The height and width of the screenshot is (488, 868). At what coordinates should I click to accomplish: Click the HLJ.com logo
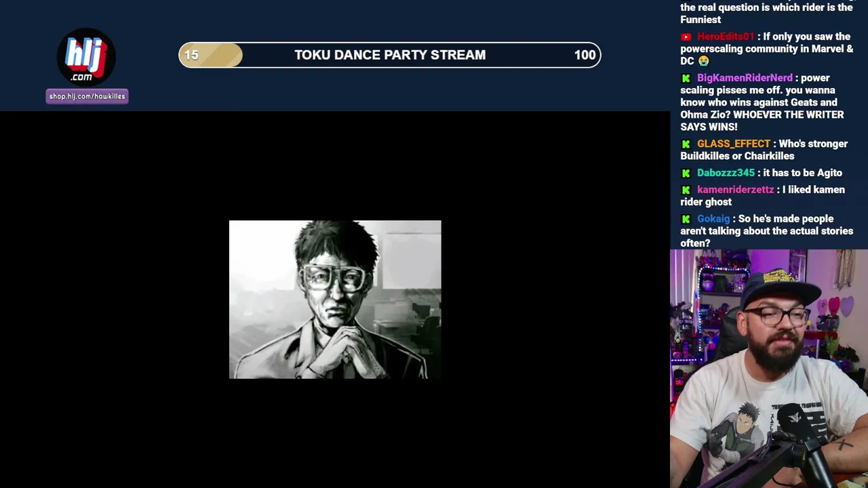[86, 57]
